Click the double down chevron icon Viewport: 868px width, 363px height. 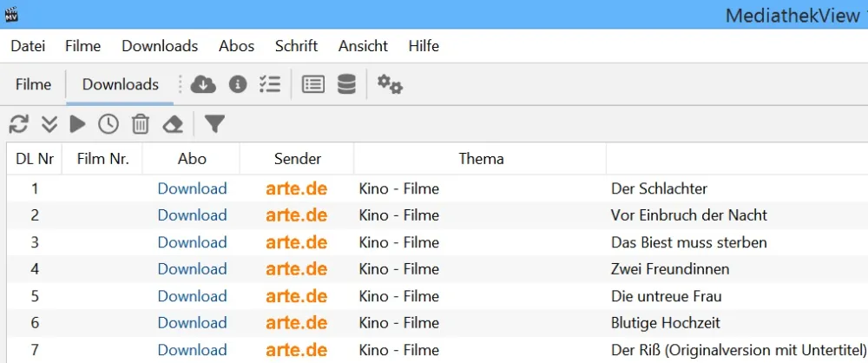tap(49, 124)
